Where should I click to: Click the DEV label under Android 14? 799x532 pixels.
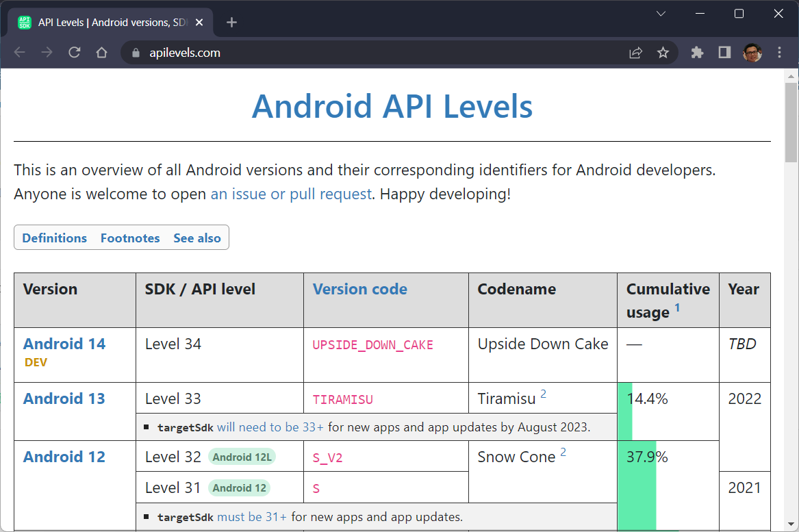[36, 362]
